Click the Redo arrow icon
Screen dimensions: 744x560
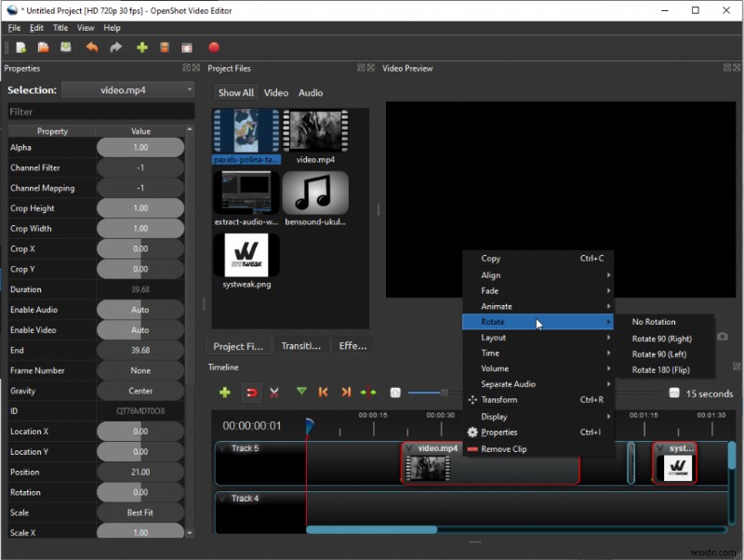[115, 47]
